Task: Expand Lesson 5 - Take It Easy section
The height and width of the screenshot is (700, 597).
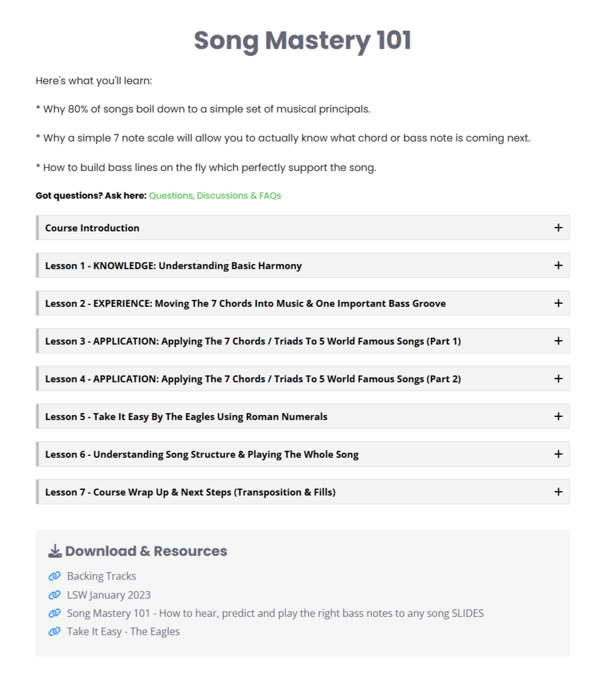Action: point(302,416)
